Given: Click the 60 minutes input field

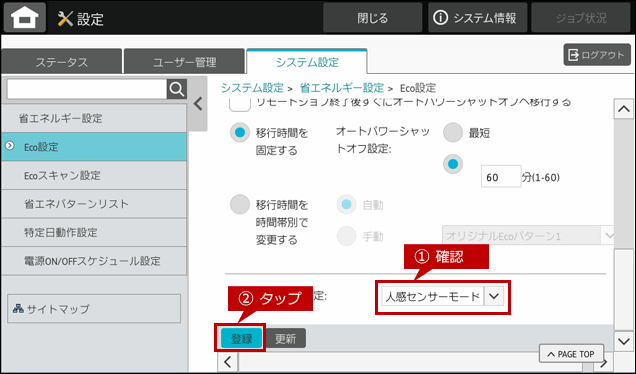Looking at the screenshot, I should coord(501,176).
